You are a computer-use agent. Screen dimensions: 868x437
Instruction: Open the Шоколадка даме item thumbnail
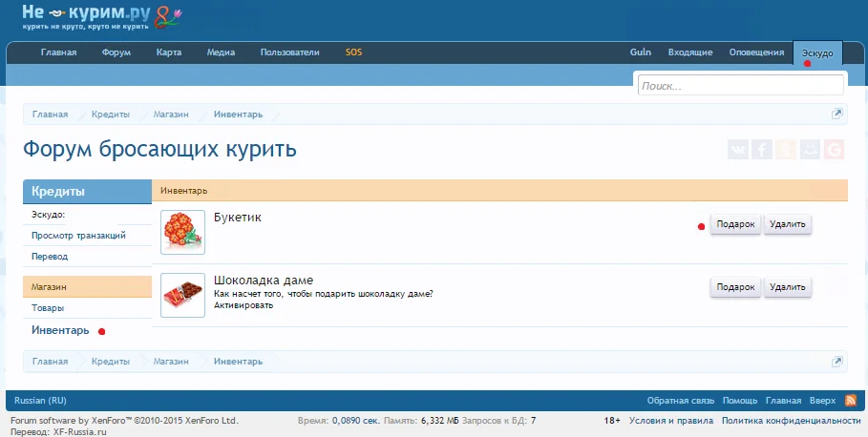pyautogui.click(x=182, y=295)
